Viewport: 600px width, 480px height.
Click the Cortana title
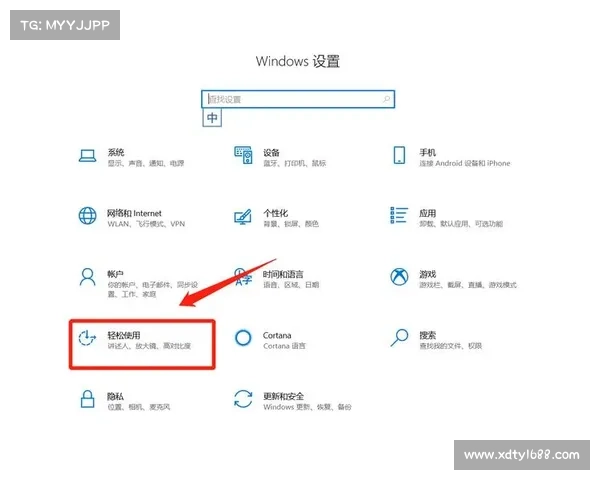coord(277,335)
